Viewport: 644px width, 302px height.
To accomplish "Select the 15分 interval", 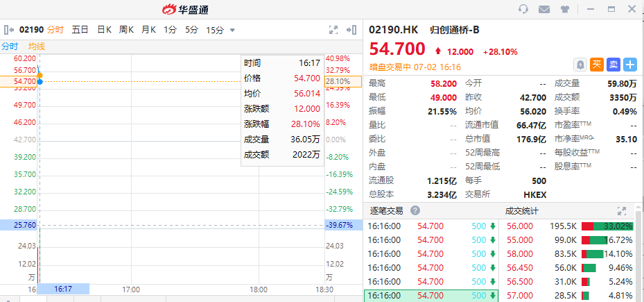I will [x=215, y=30].
